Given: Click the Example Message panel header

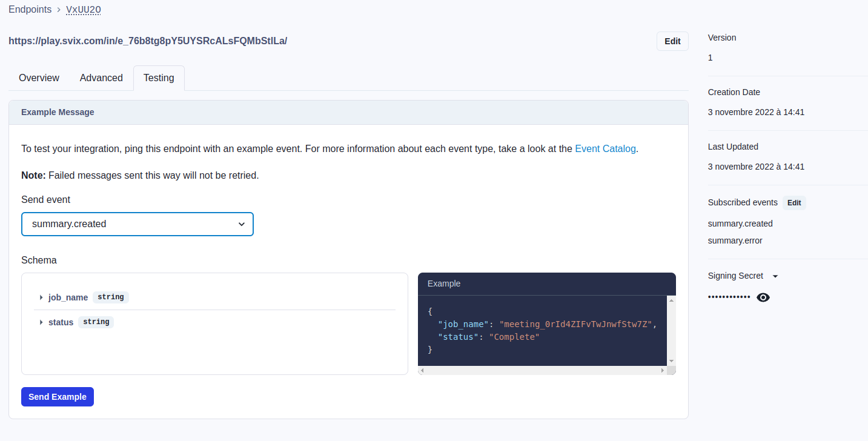Looking at the screenshot, I should pyautogui.click(x=348, y=112).
